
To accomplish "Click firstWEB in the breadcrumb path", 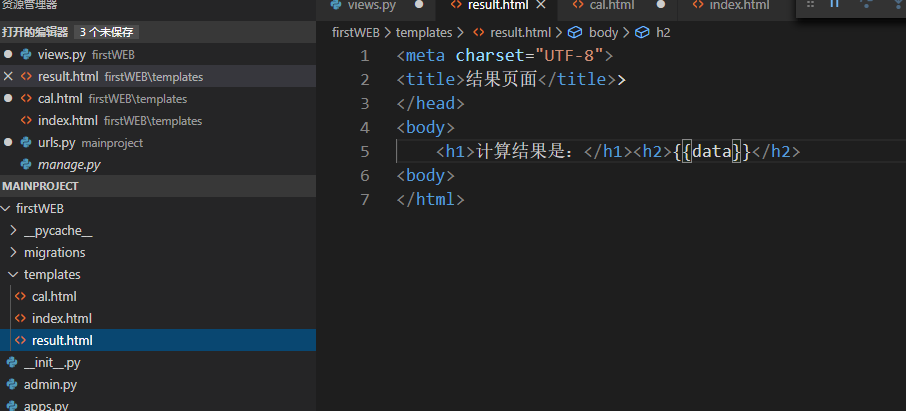I will (355, 32).
